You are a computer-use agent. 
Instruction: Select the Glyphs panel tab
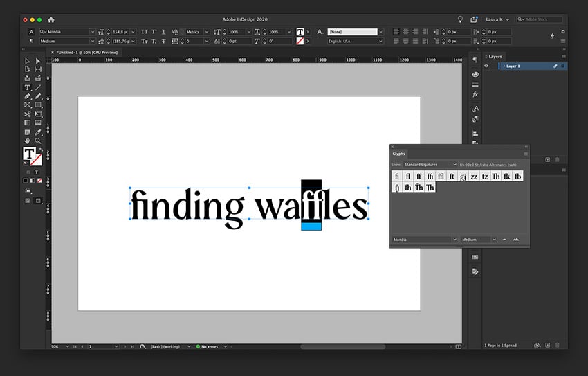pos(398,154)
